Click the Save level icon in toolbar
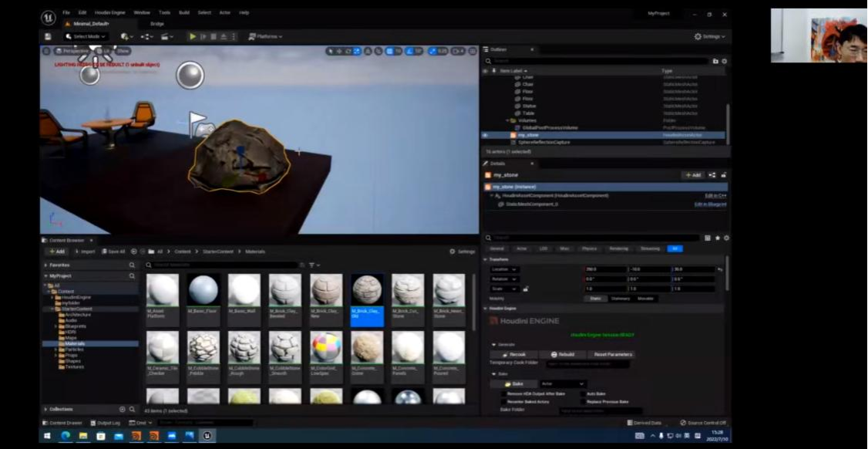The width and height of the screenshot is (868, 449). coord(48,36)
